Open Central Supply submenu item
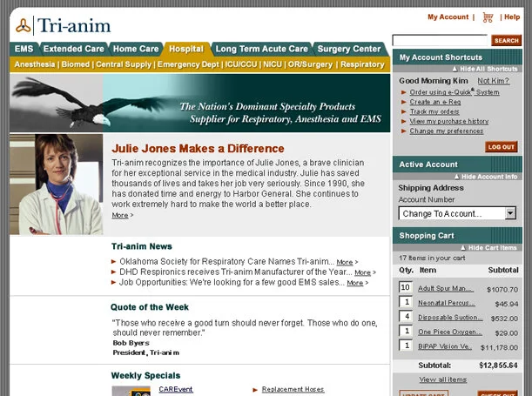 click(124, 64)
